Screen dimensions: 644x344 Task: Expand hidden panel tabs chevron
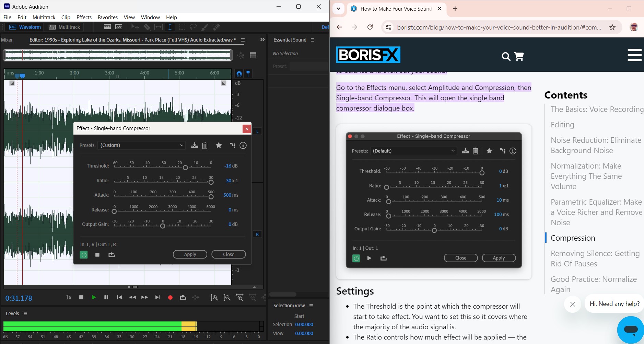tap(262, 39)
